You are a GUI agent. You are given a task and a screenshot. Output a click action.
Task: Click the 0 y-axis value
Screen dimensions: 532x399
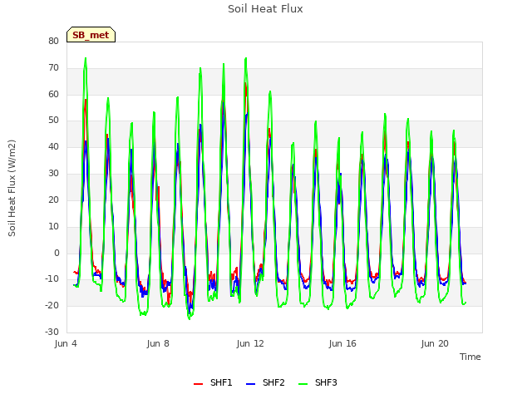tap(57, 253)
